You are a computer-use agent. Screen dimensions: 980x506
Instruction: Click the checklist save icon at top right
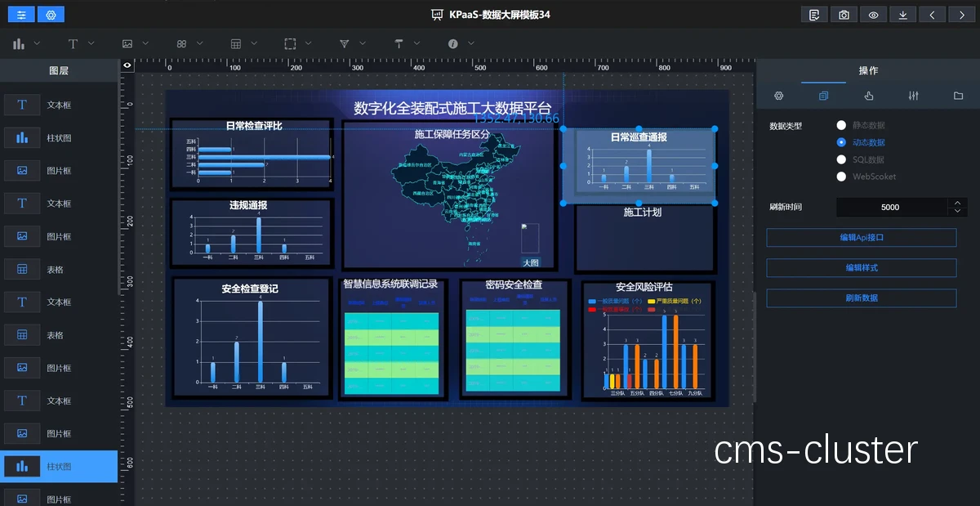tap(814, 15)
